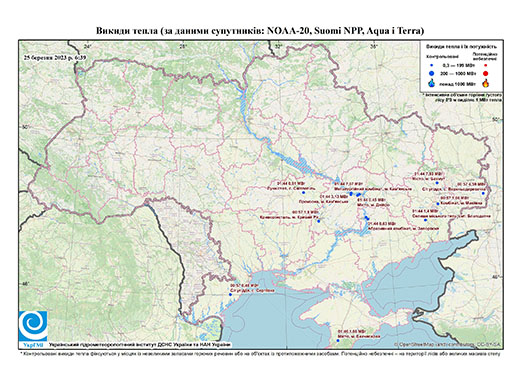
Task: Select the easternmost blue marker near the border
Action: click(x=483, y=193)
